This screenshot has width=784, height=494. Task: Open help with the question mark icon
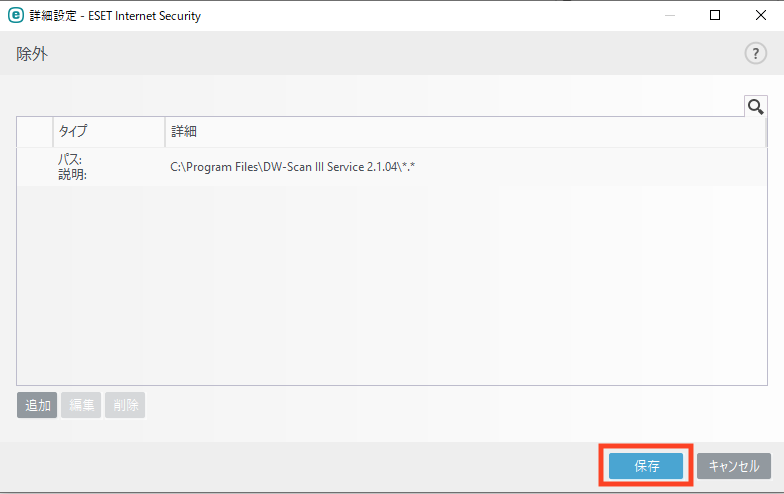tap(755, 54)
